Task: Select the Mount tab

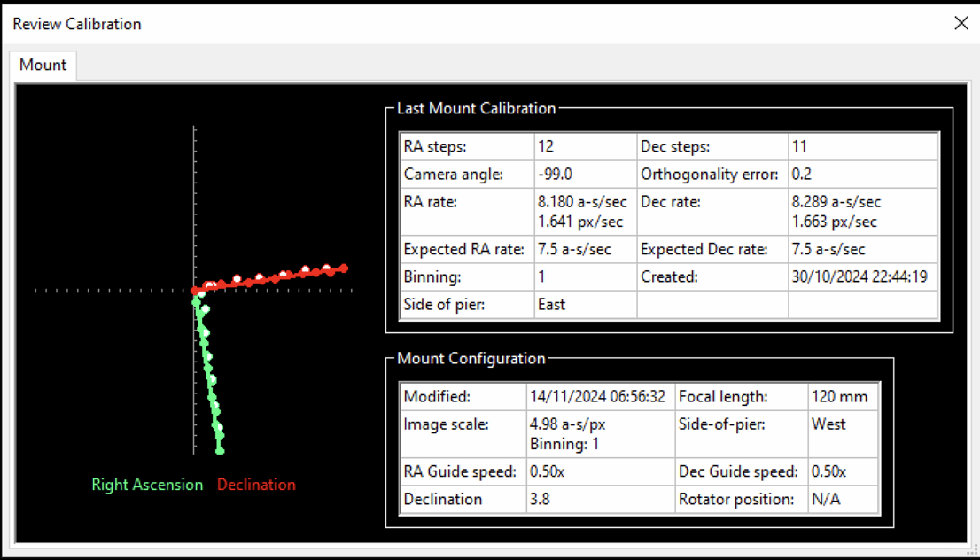Action: (43, 65)
